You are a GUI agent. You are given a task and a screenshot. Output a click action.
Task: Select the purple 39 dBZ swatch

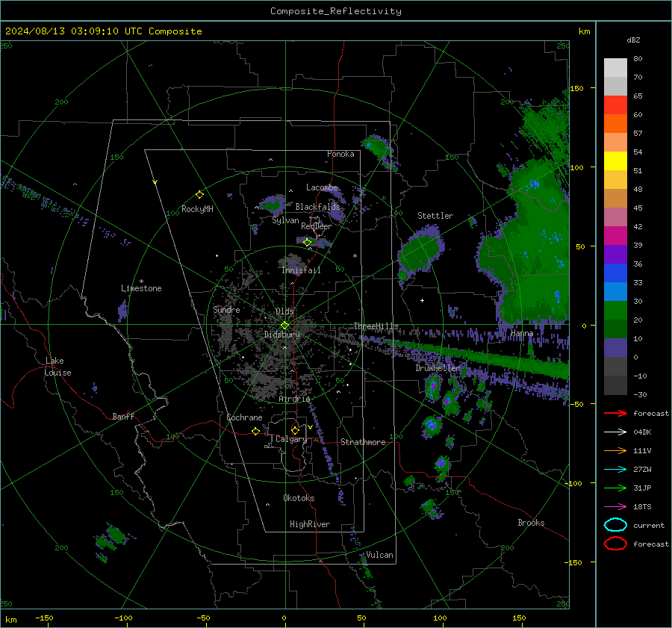tap(615, 254)
